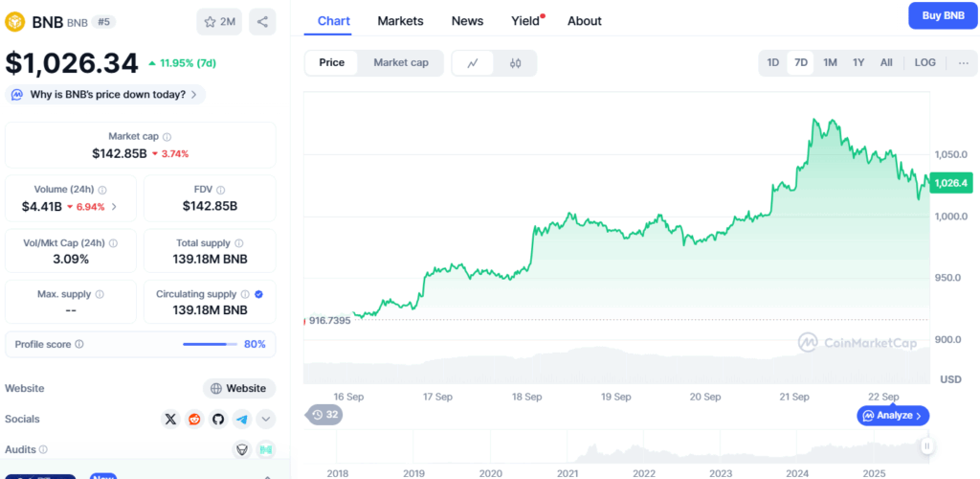Click the Website button
This screenshot has height=479, width=980.
[x=239, y=388]
